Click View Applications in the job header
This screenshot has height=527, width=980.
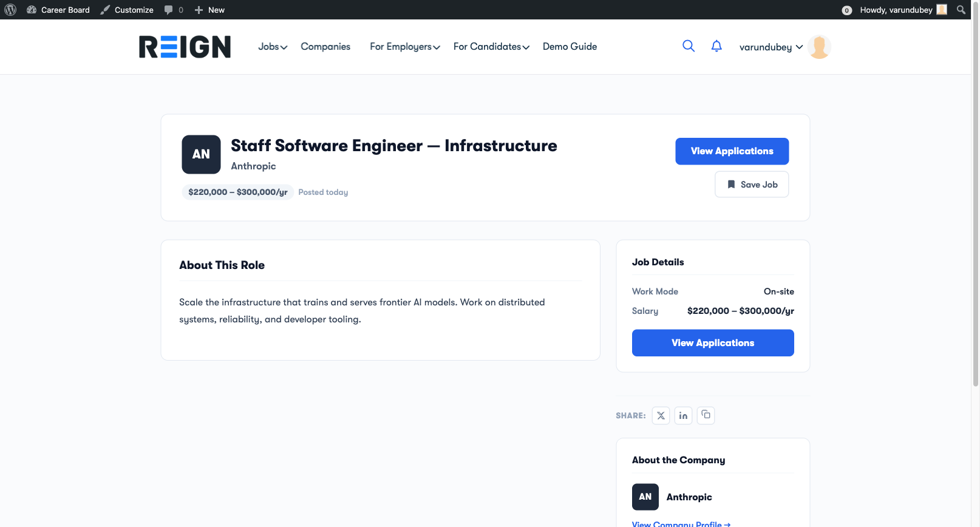click(x=732, y=151)
